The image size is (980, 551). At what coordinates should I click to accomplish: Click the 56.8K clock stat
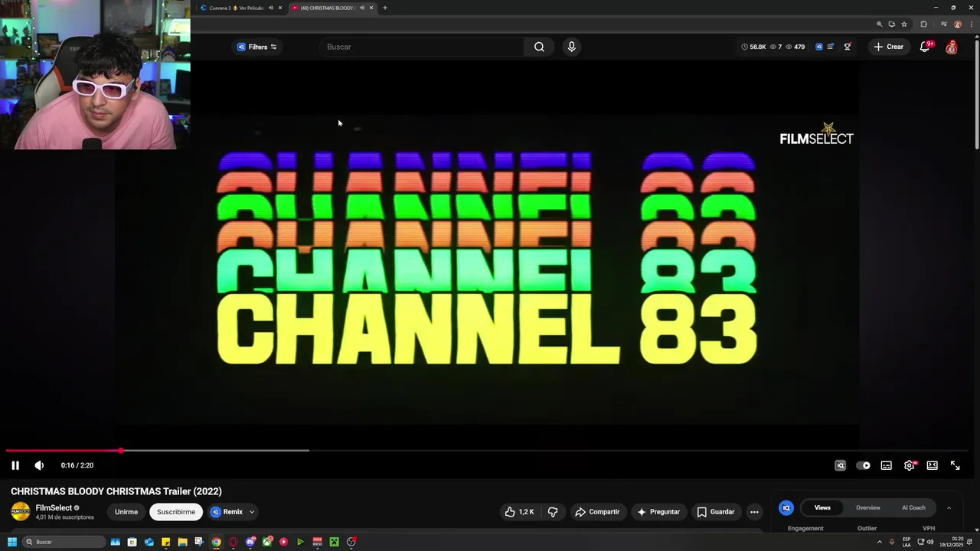[x=753, y=47]
